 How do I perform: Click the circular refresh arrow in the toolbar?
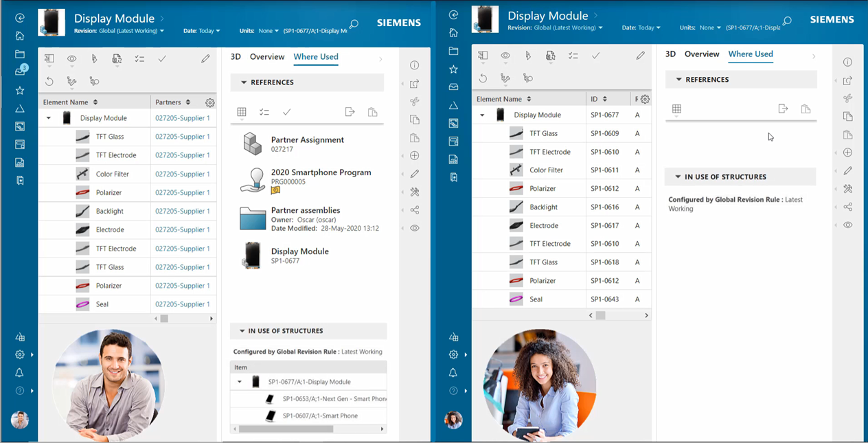click(x=48, y=81)
